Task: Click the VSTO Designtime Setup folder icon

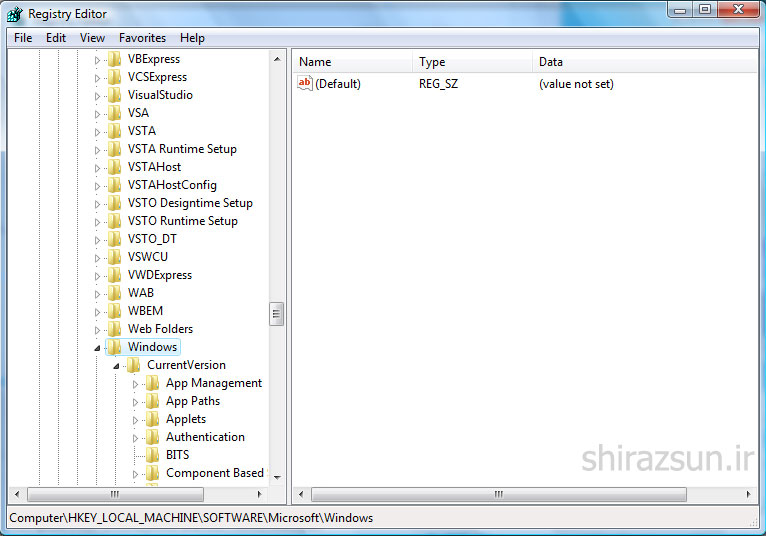Action: (x=115, y=203)
